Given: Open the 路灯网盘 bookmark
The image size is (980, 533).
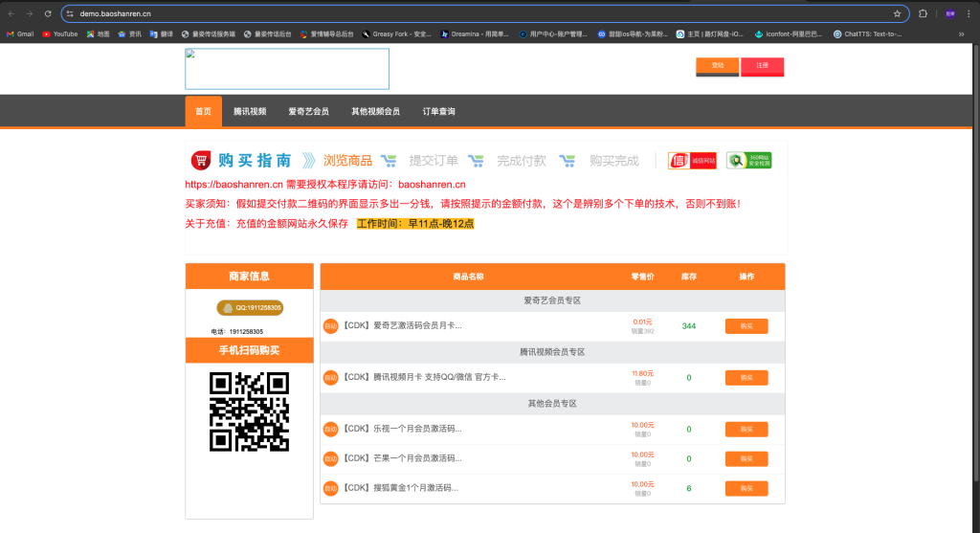Looking at the screenshot, I should pyautogui.click(x=710, y=34).
